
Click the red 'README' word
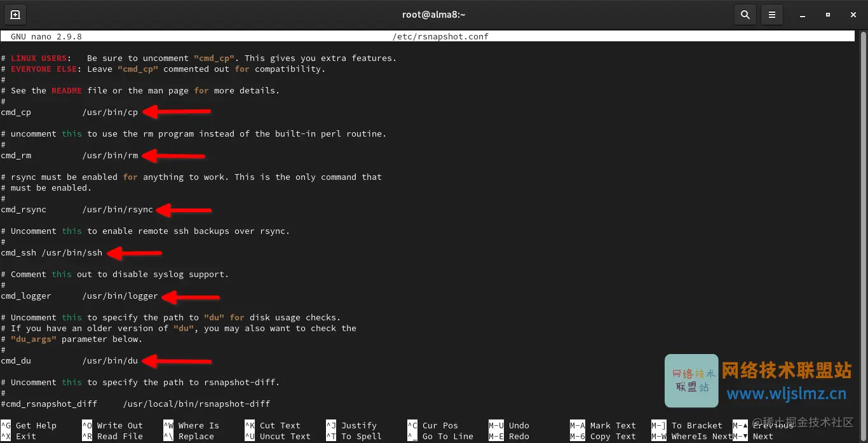67,90
